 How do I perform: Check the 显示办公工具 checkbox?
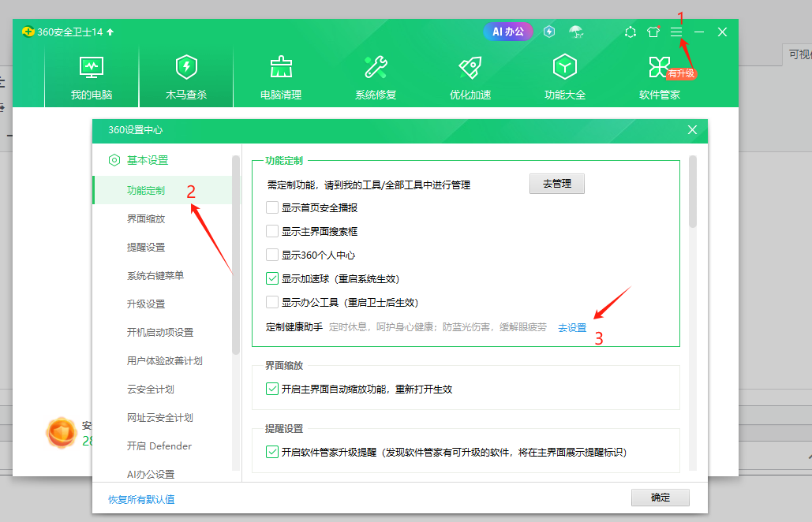272,302
